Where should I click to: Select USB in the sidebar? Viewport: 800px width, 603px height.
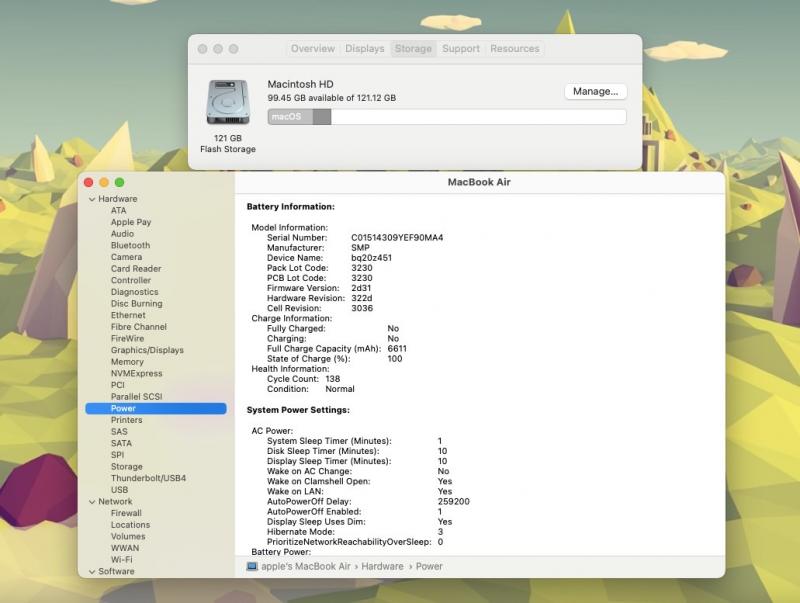(x=119, y=490)
